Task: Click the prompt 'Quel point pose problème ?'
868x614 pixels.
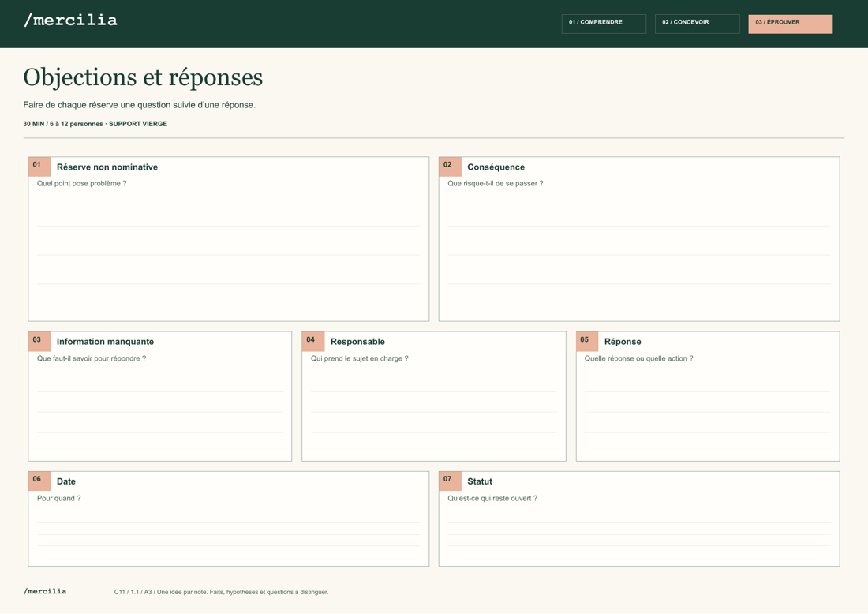Action: click(x=82, y=183)
